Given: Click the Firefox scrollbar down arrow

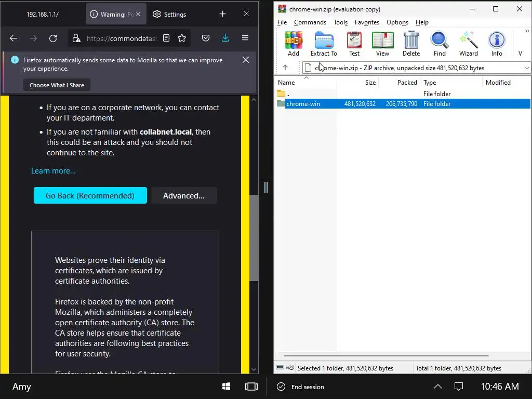Looking at the screenshot, I should pos(254,369).
